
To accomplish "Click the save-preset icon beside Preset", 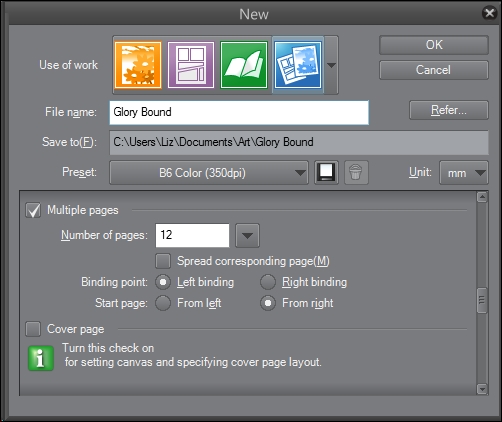I will [326, 173].
